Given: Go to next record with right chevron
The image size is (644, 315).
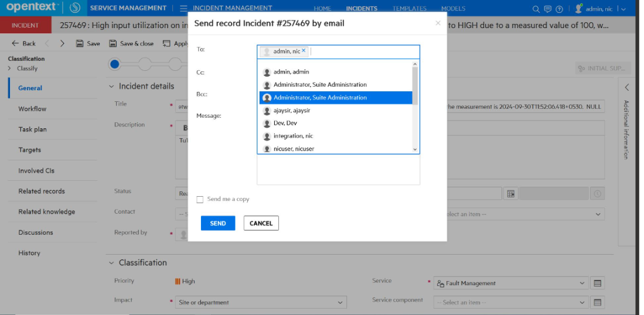Looking at the screenshot, I should 63,43.
